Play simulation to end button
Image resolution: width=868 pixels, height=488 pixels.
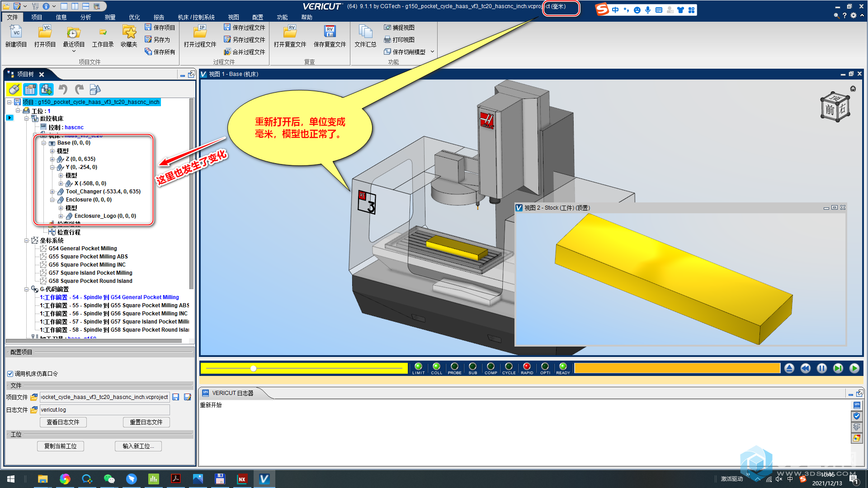coord(854,369)
